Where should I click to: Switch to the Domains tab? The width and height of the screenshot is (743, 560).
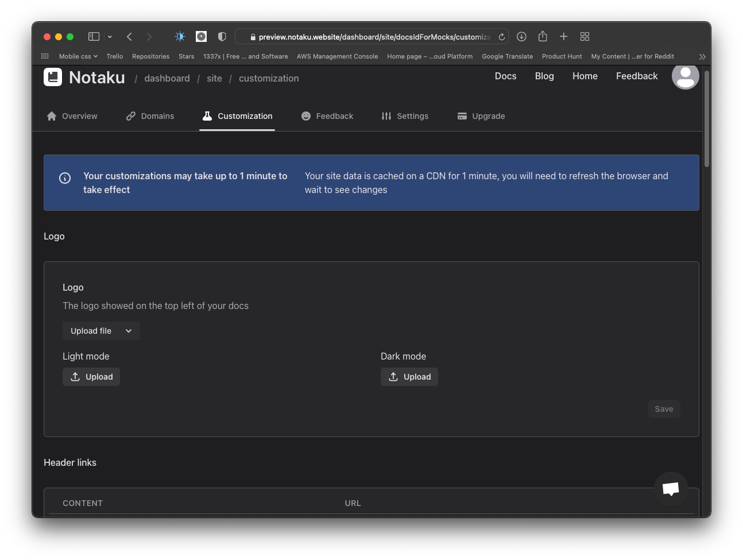(x=150, y=116)
